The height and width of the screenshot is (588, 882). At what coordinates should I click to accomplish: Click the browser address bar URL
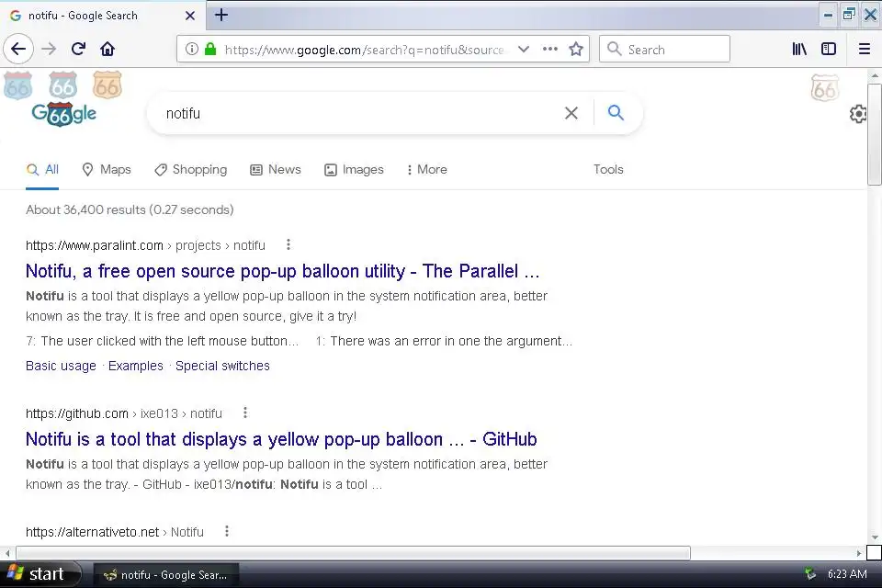click(364, 50)
